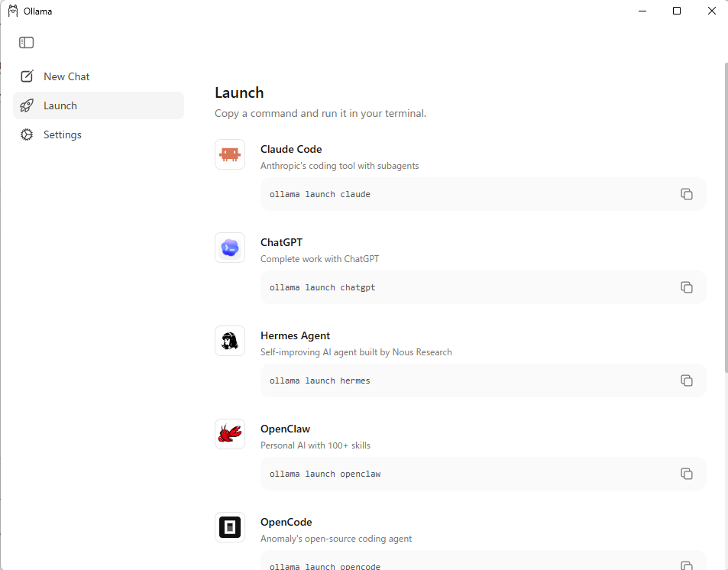
Task: Close the Ollama window
Action: [x=712, y=11]
